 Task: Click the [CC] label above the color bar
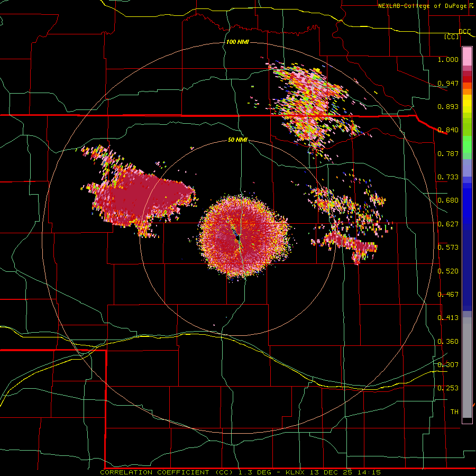click(x=452, y=36)
